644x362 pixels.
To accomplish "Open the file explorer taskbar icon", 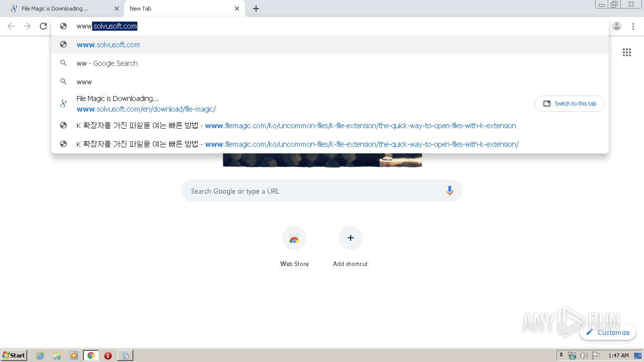I will click(57, 355).
